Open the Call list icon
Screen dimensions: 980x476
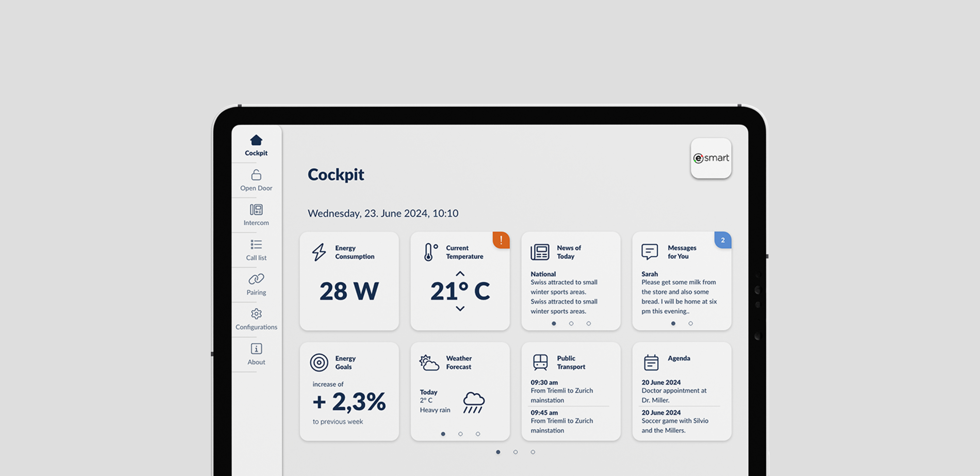click(x=256, y=244)
